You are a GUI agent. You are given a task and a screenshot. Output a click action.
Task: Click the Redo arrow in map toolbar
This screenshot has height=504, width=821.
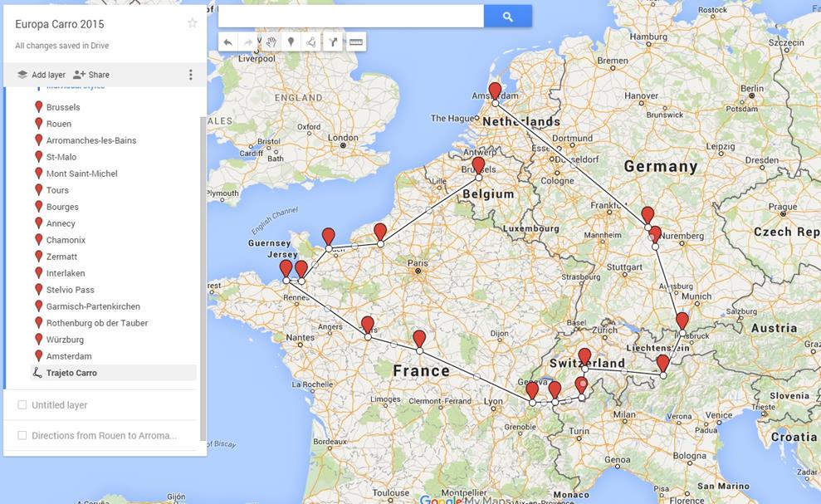point(248,42)
